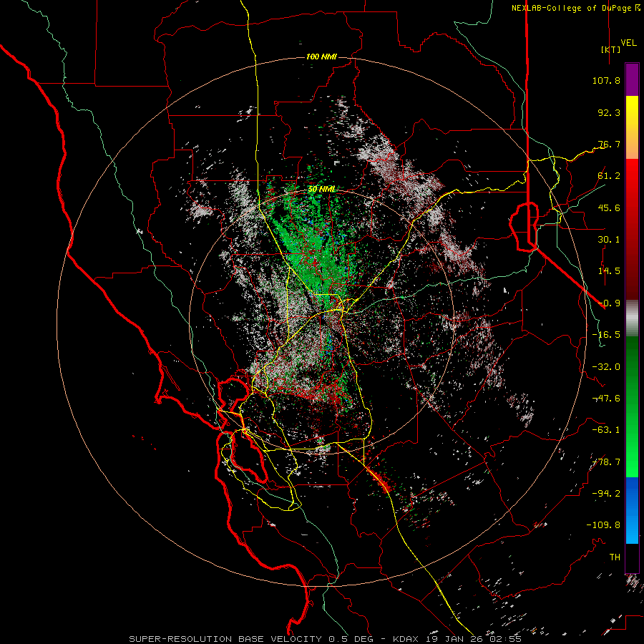The image size is (644, 644).
Task: Click the -109.8 velocity scale value
Action: point(603,525)
